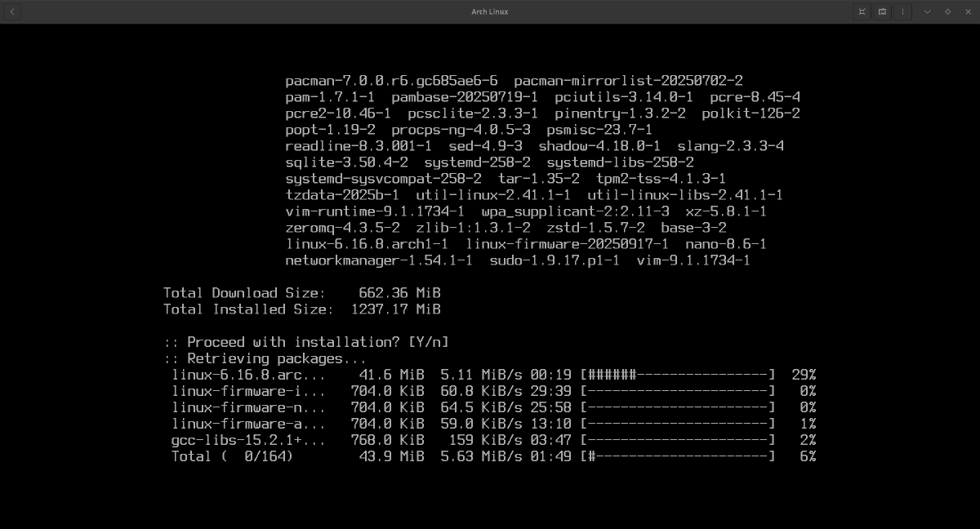Click the 29% progress percentage
The width and height of the screenshot is (980, 529).
tap(803, 375)
